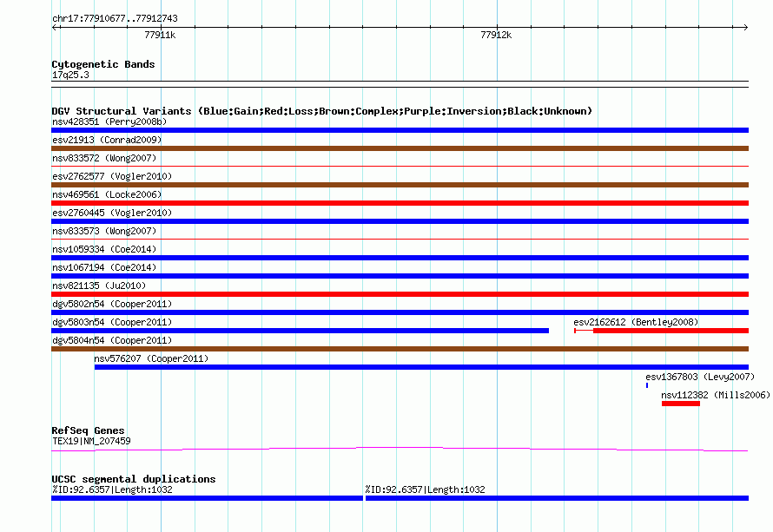Click the ruler's left arrow end
This screenshot has width=773, height=532.
click(x=55, y=28)
